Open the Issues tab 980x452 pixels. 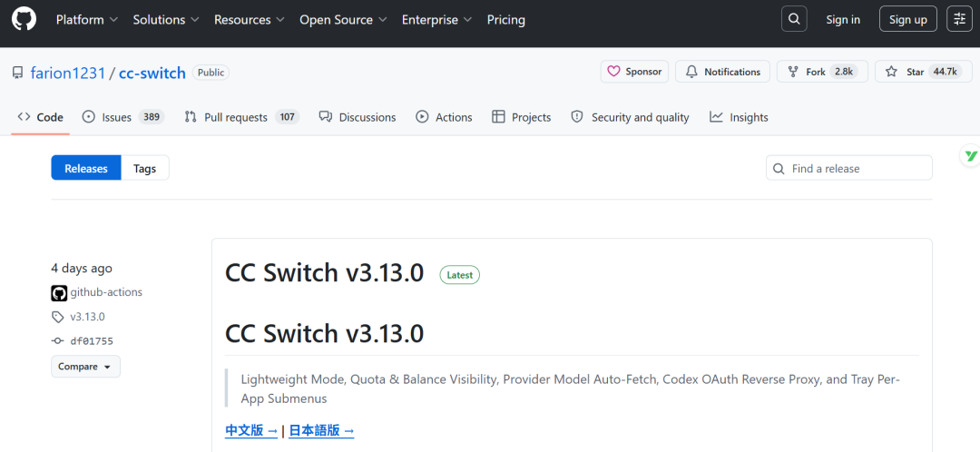(x=123, y=117)
